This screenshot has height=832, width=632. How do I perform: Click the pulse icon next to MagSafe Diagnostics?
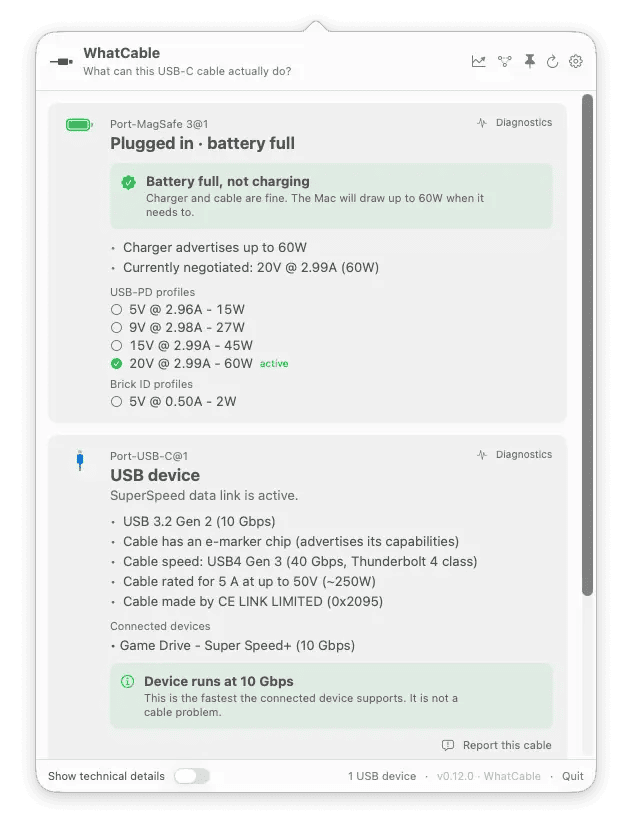[482, 123]
